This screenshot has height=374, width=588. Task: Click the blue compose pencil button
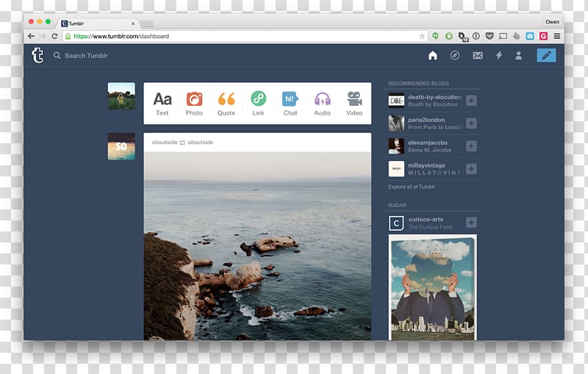click(x=546, y=55)
